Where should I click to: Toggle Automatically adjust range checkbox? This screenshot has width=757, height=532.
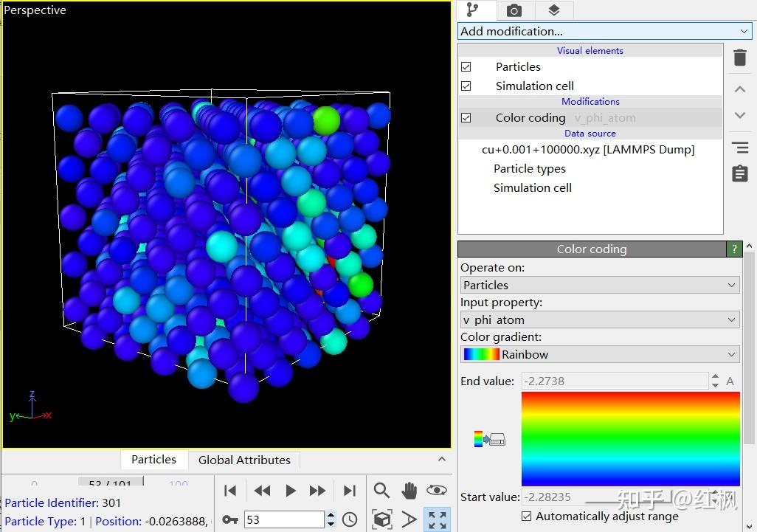(526, 516)
